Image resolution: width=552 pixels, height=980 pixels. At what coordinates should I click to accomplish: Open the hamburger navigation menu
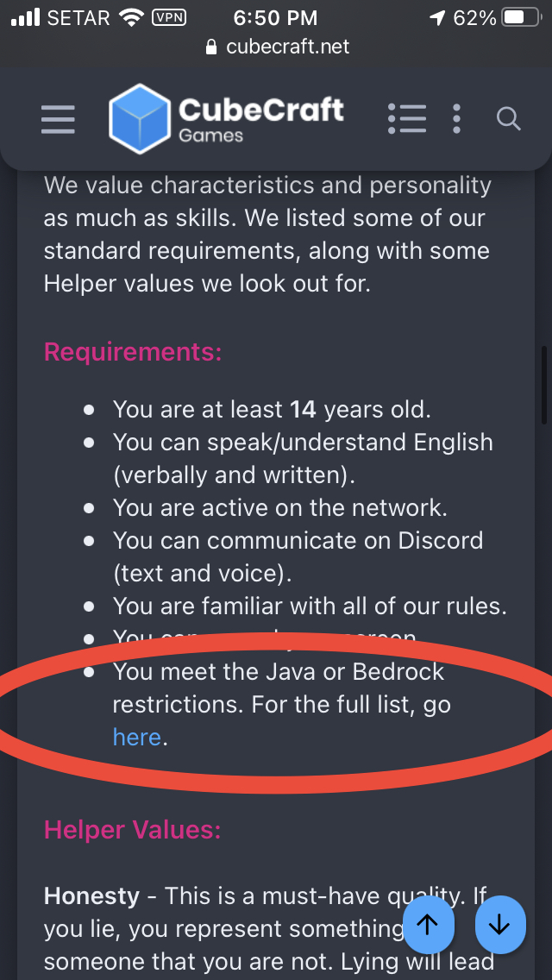(58, 119)
